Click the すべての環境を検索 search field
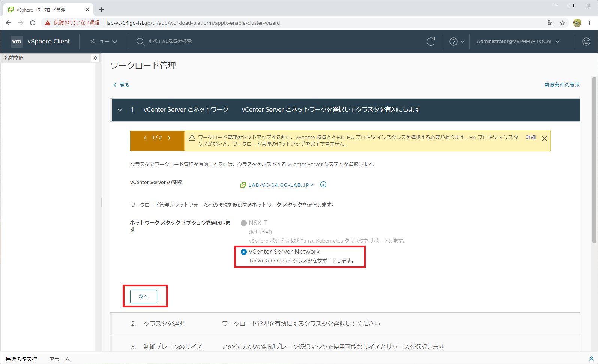Viewport: 598px width, 364px height. click(170, 42)
